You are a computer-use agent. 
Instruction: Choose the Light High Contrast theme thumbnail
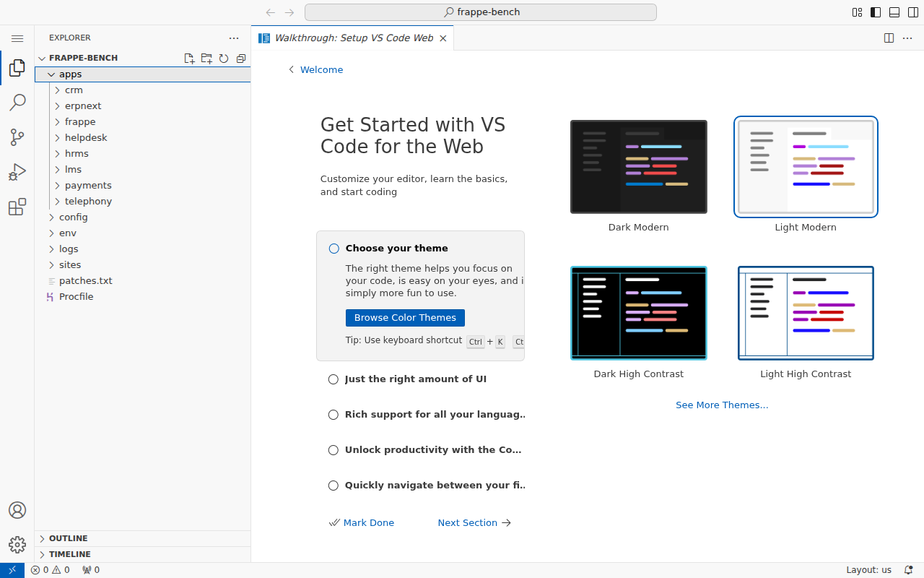806,313
